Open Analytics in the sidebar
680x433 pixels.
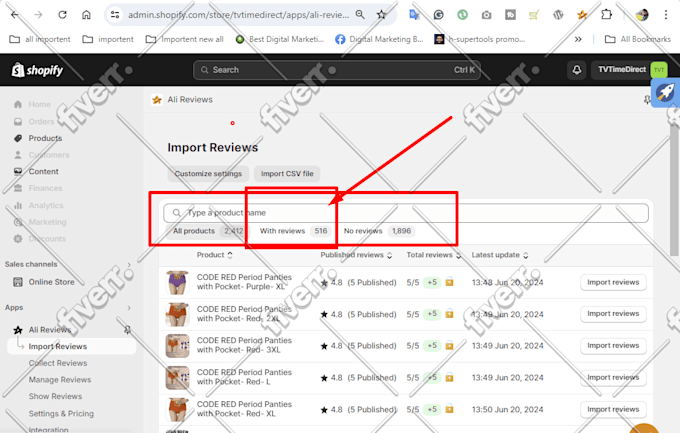[x=46, y=205]
